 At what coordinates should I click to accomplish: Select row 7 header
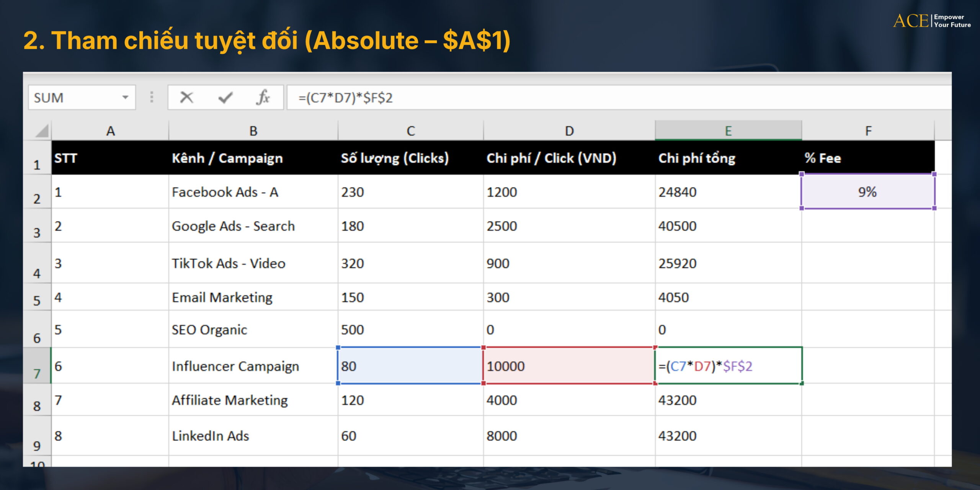(x=37, y=366)
